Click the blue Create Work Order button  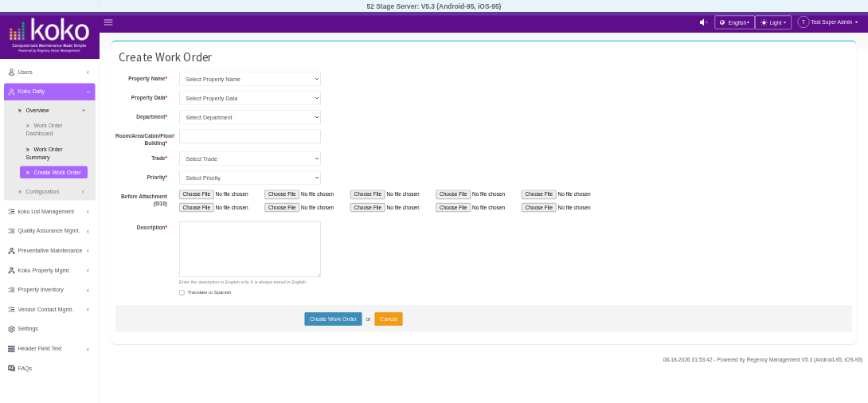pyautogui.click(x=333, y=319)
